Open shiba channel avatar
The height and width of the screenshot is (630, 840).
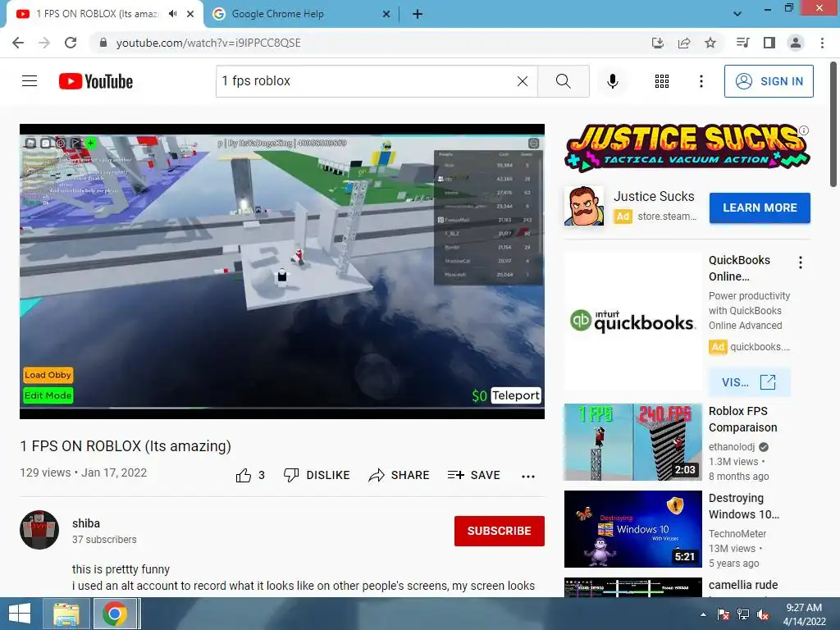click(x=39, y=530)
